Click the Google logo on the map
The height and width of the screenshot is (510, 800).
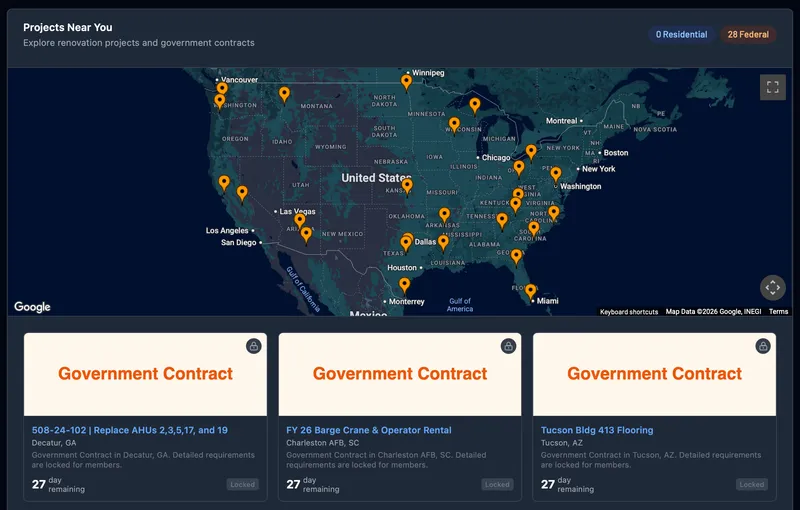[32, 307]
